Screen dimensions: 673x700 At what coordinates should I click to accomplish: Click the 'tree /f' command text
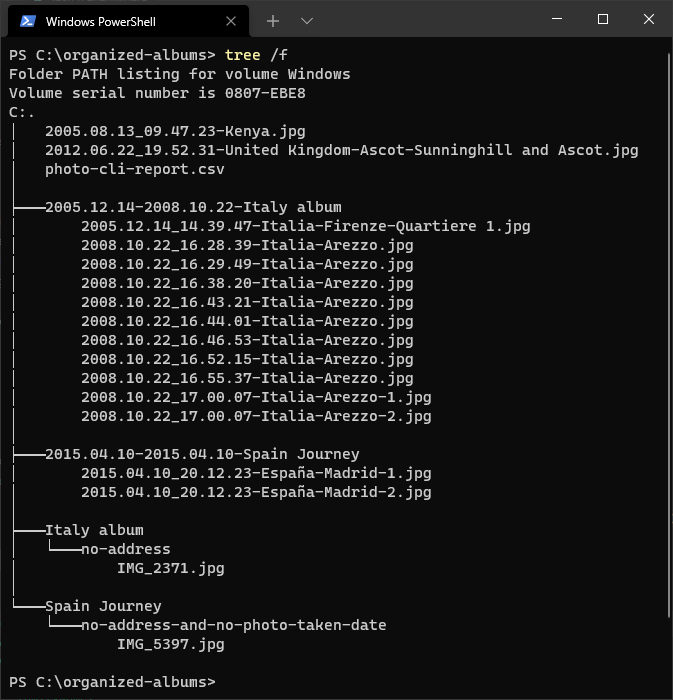[256, 55]
